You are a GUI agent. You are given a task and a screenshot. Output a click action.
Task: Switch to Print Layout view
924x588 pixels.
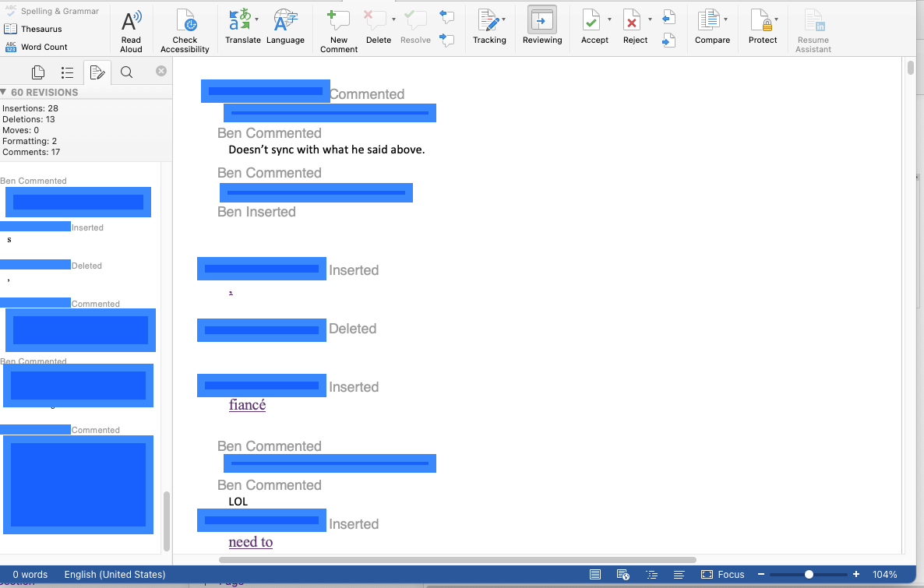coord(595,575)
